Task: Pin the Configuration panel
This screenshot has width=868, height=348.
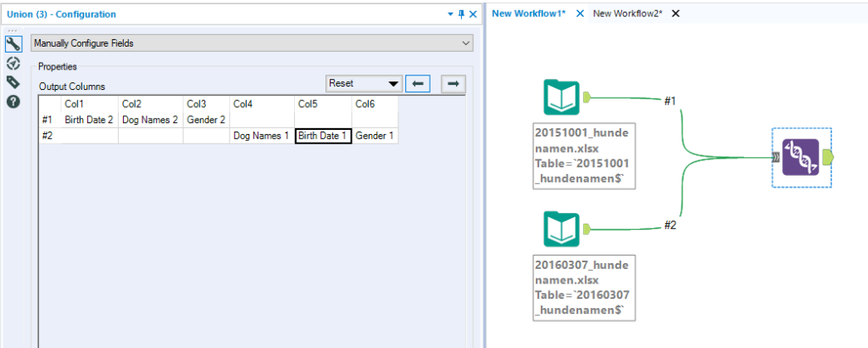Action: pyautogui.click(x=461, y=14)
